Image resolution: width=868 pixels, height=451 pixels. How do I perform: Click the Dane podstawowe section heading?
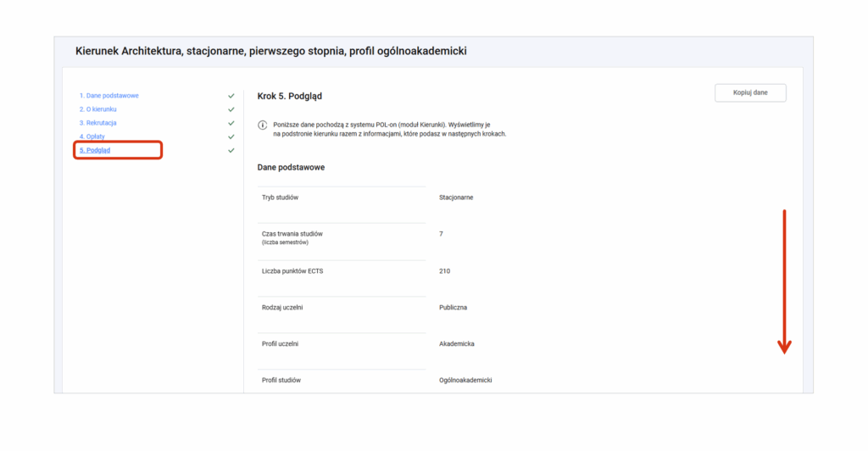pyautogui.click(x=291, y=167)
